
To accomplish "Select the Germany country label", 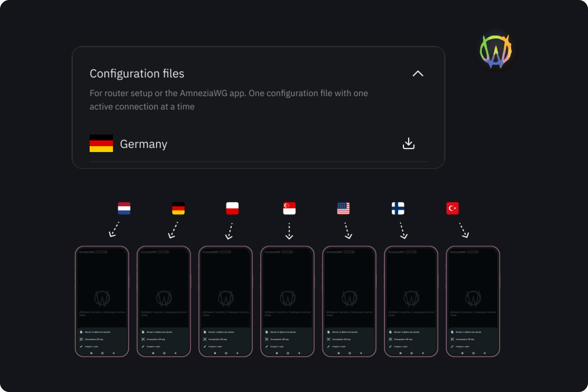I will pos(144,144).
